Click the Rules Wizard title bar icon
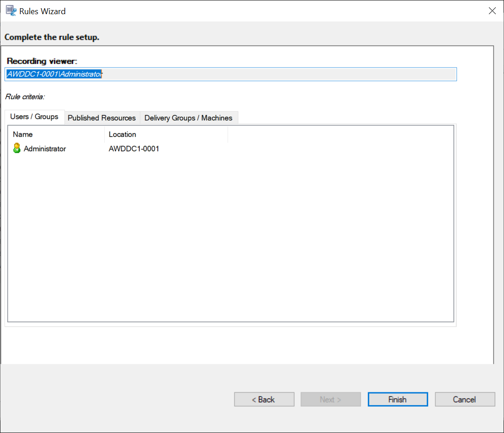504x433 pixels. (11, 11)
